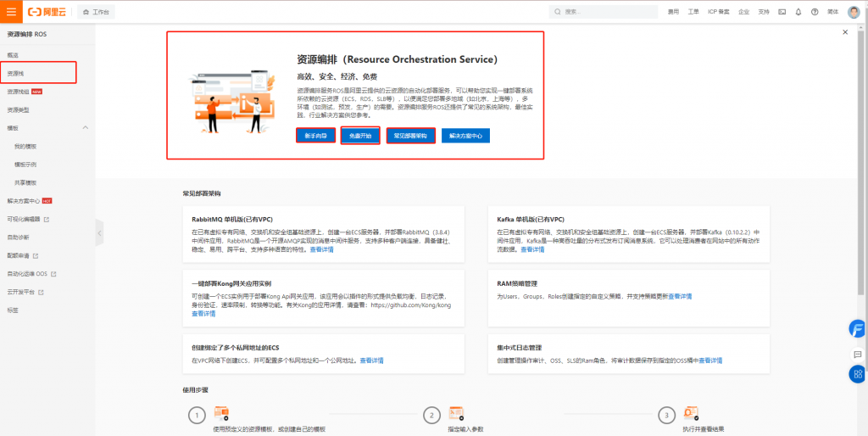The height and width of the screenshot is (436, 868).
Task: Click the step number 1 circle
Action: tap(197, 416)
